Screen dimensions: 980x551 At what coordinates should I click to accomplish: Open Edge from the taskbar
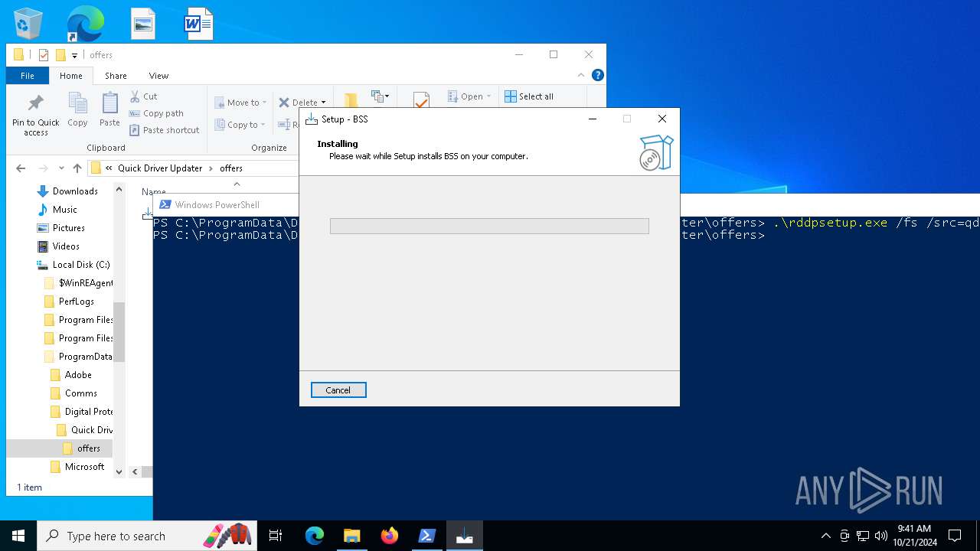point(315,536)
